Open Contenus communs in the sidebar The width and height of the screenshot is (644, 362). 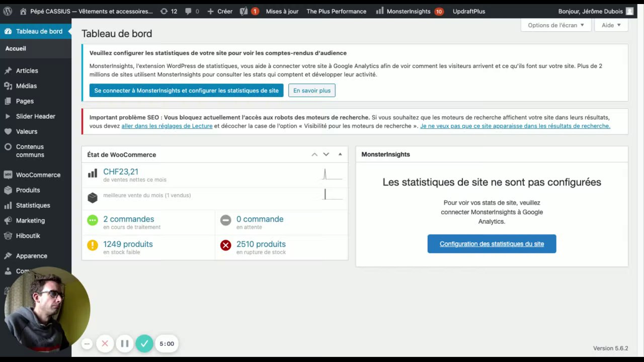pyautogui.click(x=36, y=151)
